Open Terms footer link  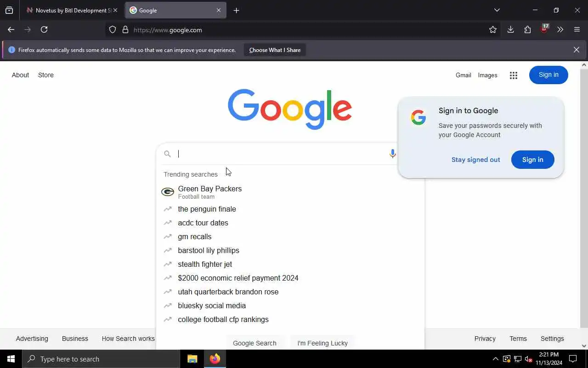(x=518, y=339)
